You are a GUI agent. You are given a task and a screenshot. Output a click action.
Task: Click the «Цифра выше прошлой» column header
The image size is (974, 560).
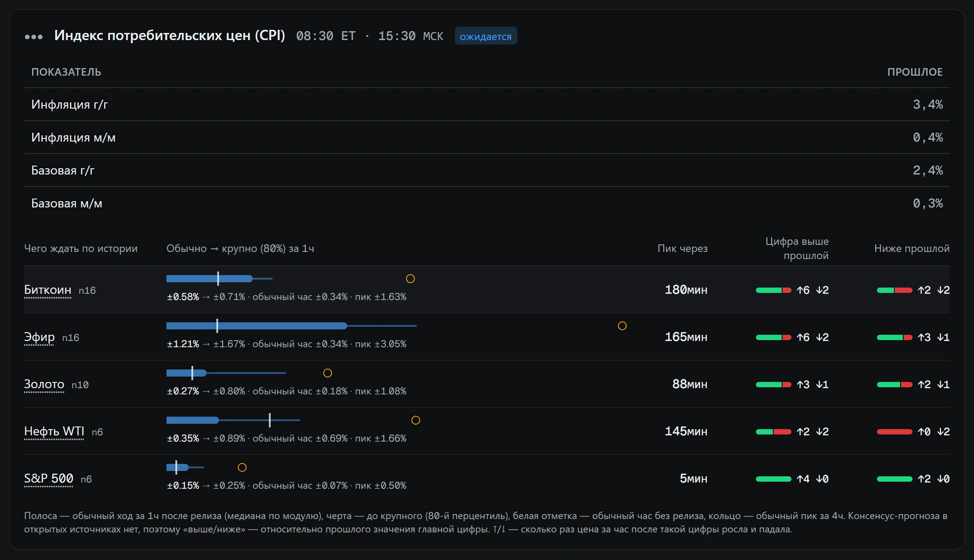point(797,248)
